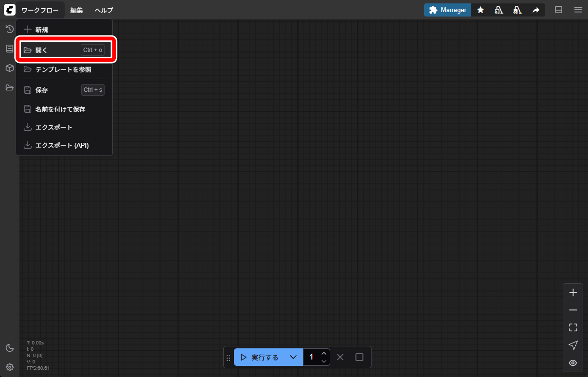Open the ヘルプ menu

pos(104,10)
